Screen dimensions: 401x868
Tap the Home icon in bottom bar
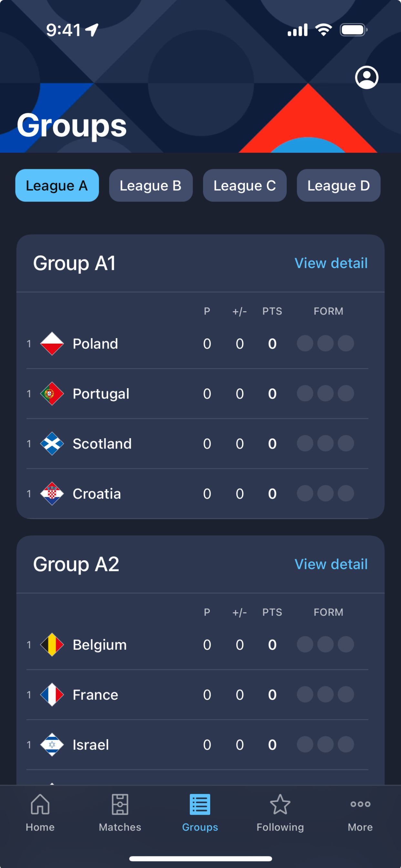40,804
